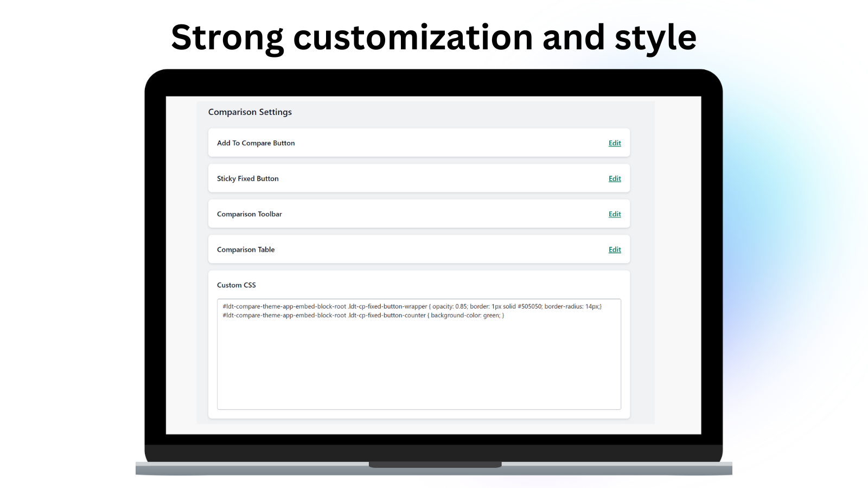Click Edit for Comparison Table
Image resolution: width=868 pixels, height=488 pixels.
pyautogui.click(x=614, y=249)
